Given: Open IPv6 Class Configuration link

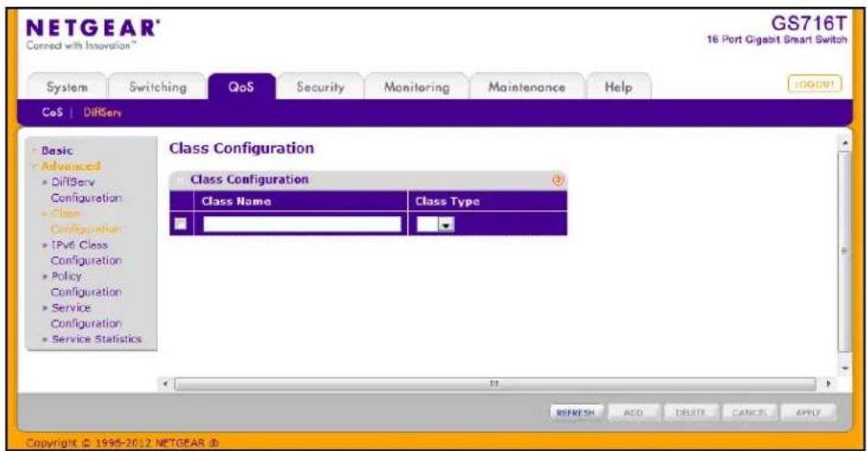Looking at the screenshot, I should pyautogui.click(x=86, y=253).
